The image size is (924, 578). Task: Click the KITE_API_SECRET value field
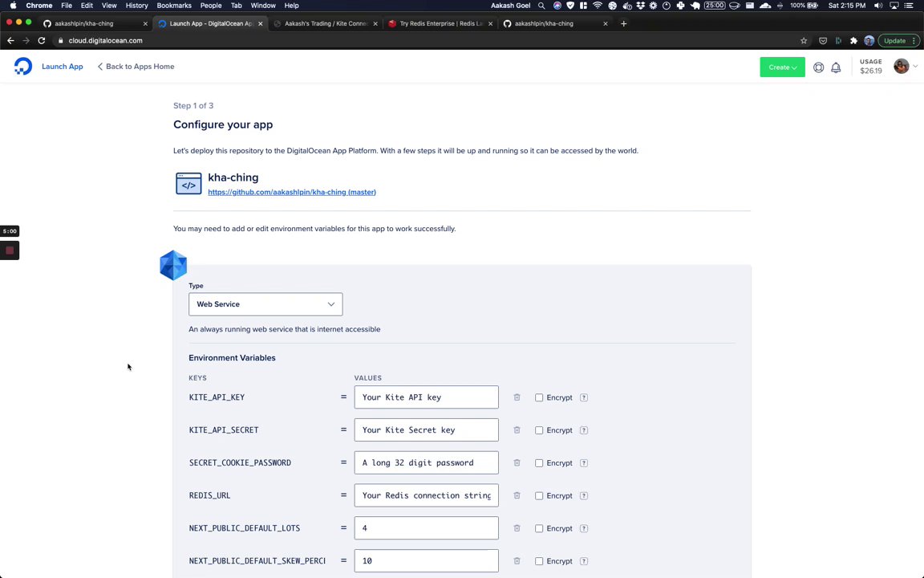pos(426,430)
